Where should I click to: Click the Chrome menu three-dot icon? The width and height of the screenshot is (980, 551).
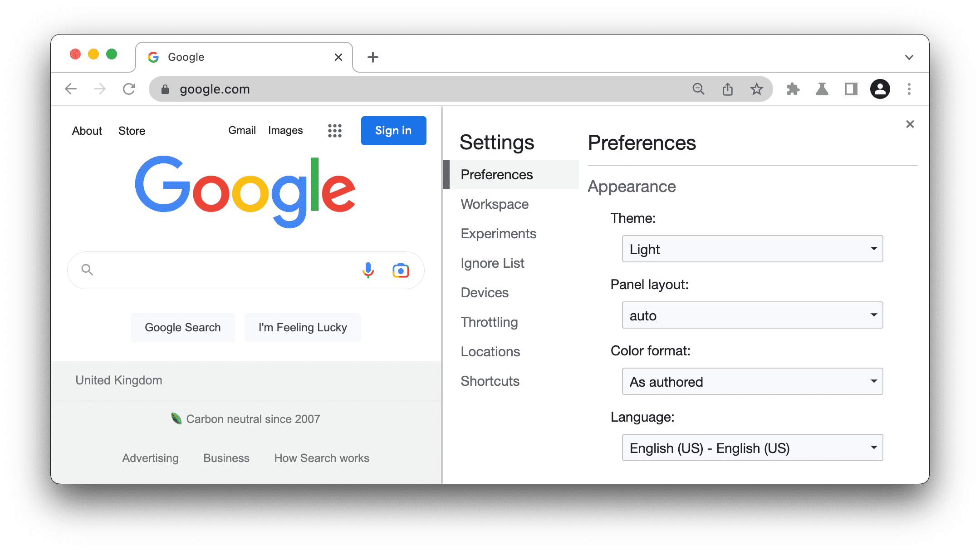click(909, 89)
